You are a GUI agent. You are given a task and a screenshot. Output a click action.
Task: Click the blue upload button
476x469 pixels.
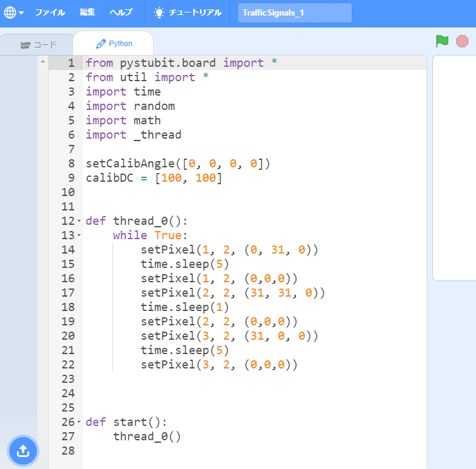tap(23, 451)
